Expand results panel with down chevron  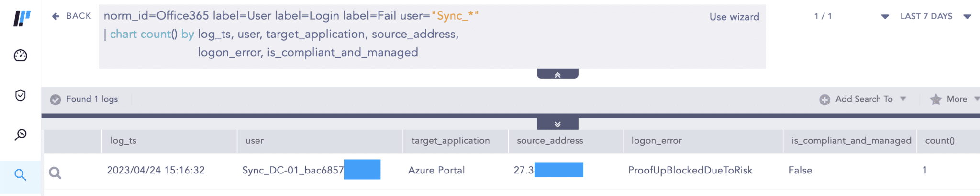click(557, 124)
